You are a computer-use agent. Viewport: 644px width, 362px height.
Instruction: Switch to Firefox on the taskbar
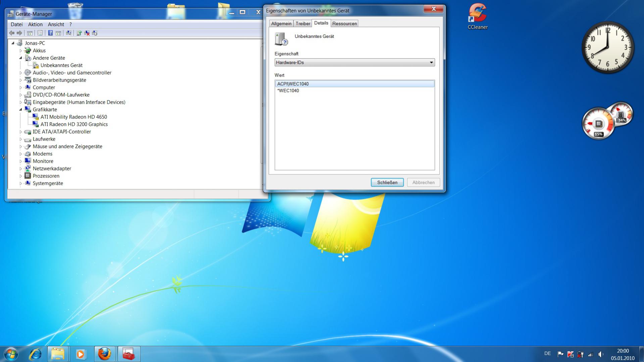coord(105,354)
